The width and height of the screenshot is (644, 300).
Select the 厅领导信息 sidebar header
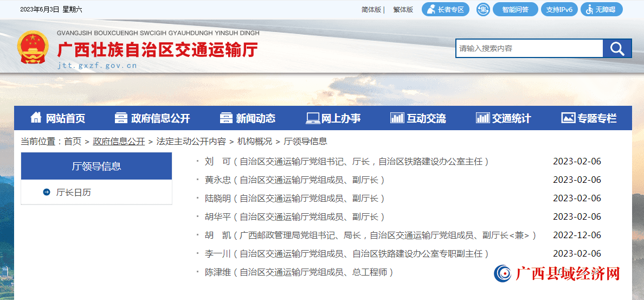click(x=96, y=166)
